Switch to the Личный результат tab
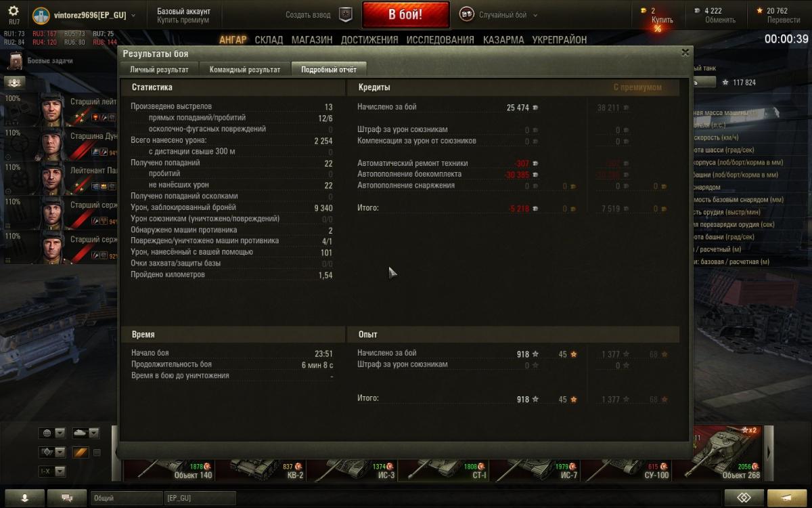 [159, 69]
